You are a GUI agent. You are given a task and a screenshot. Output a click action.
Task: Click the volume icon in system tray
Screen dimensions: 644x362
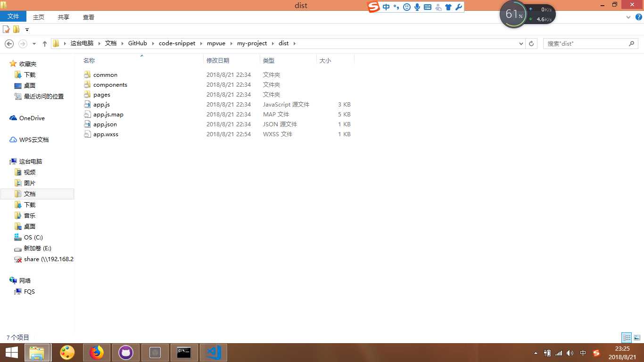pyautogui.click(x=570, y=353)
